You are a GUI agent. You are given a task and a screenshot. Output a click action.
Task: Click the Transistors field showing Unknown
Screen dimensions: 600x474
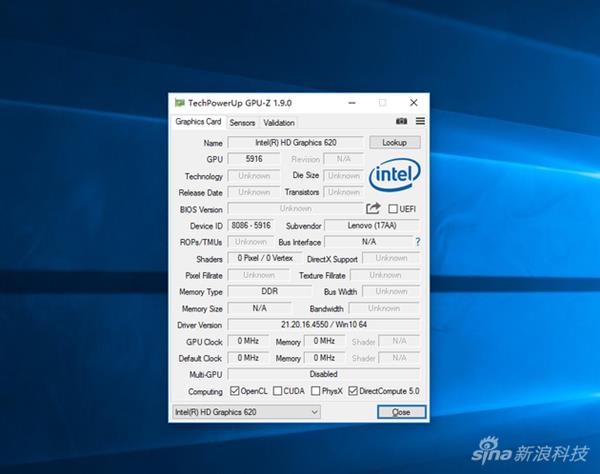click(344, 192)
